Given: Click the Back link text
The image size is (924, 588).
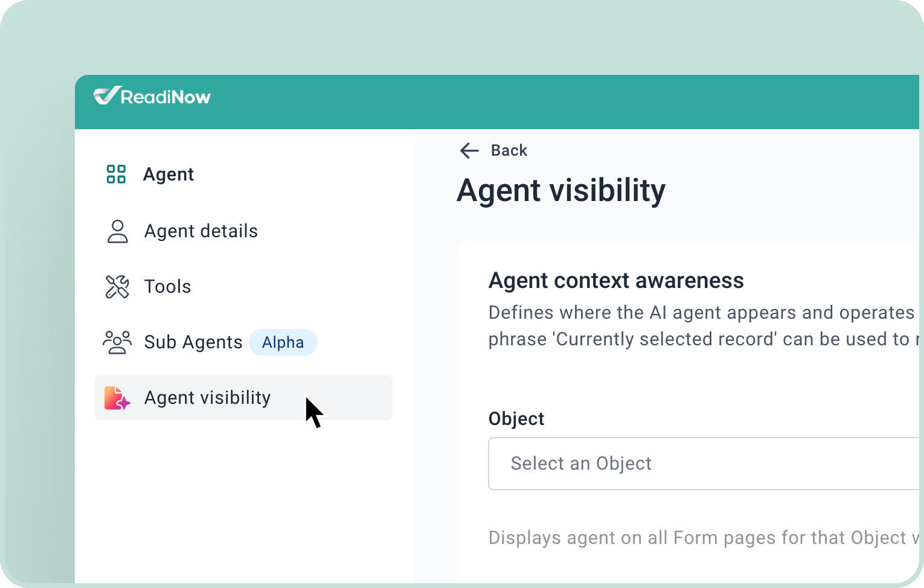Looking at the screenshot, I should [x=509, y=150].
